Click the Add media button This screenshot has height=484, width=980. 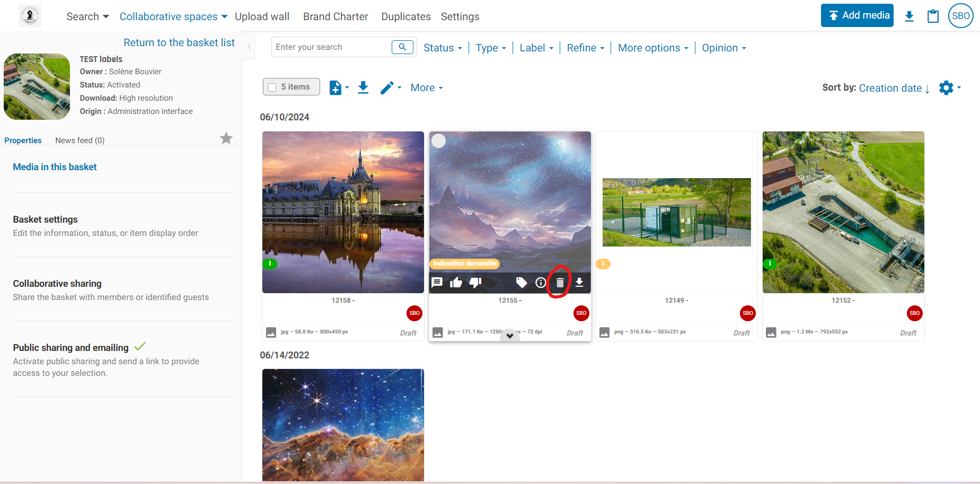point(857,15)
